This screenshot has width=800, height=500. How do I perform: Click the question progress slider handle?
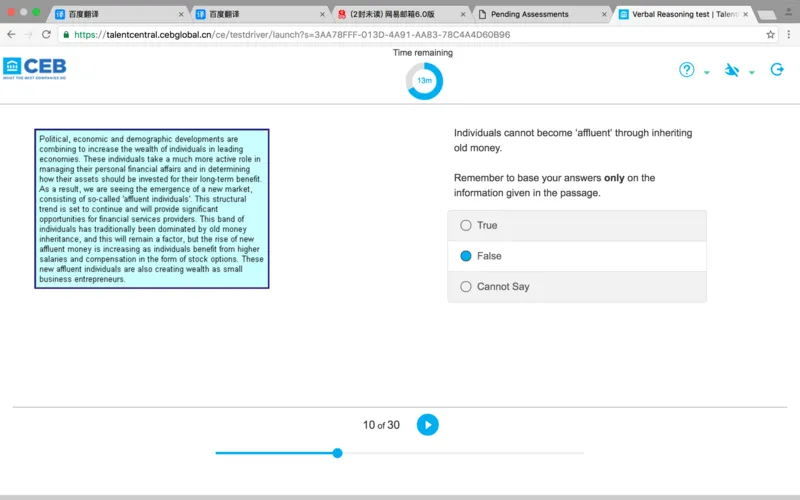[337, 453]
